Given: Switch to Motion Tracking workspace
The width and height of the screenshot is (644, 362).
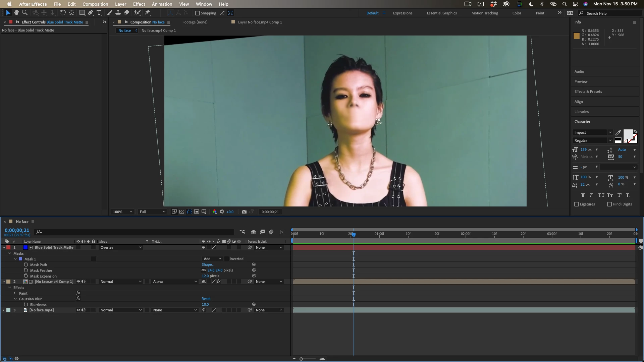Looking at the screenshot, I should (x=484, y=13).
